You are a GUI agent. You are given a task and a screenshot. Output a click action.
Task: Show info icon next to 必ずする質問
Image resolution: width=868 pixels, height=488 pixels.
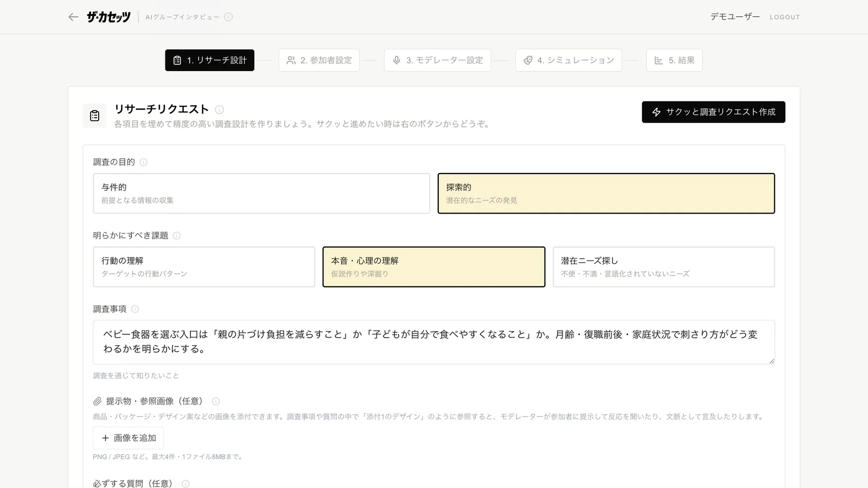coord(186,484)
